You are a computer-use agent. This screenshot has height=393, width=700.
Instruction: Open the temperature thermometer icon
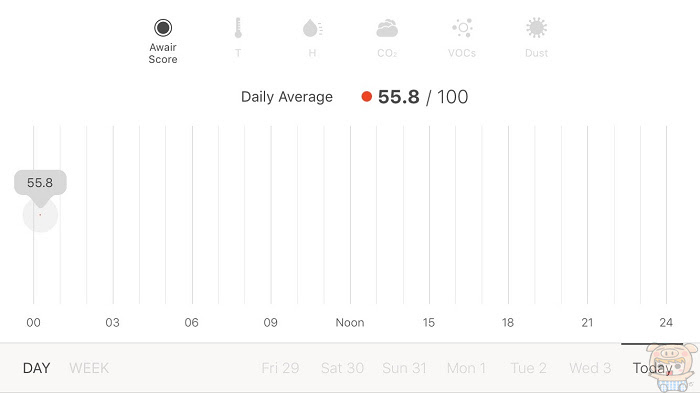238,28
